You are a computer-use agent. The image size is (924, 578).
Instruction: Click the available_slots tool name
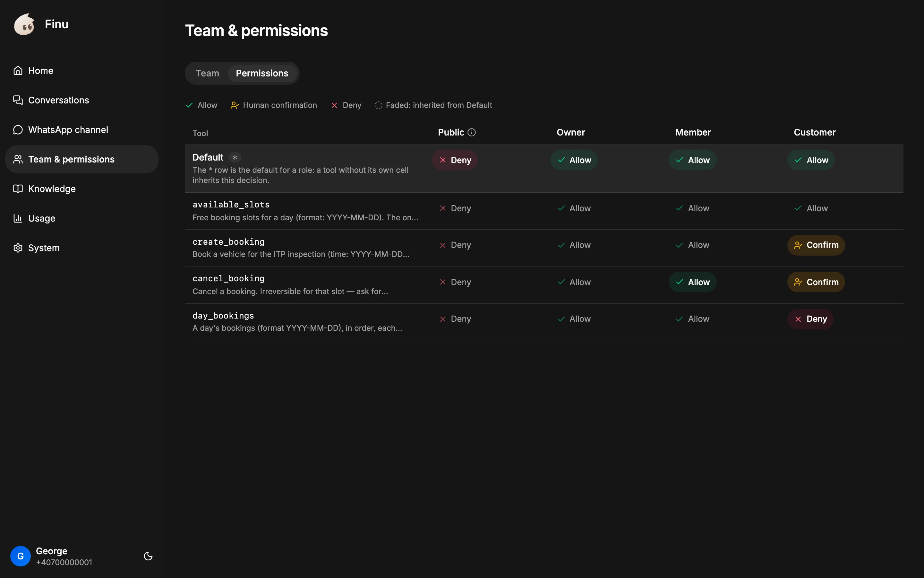(231, 205)
